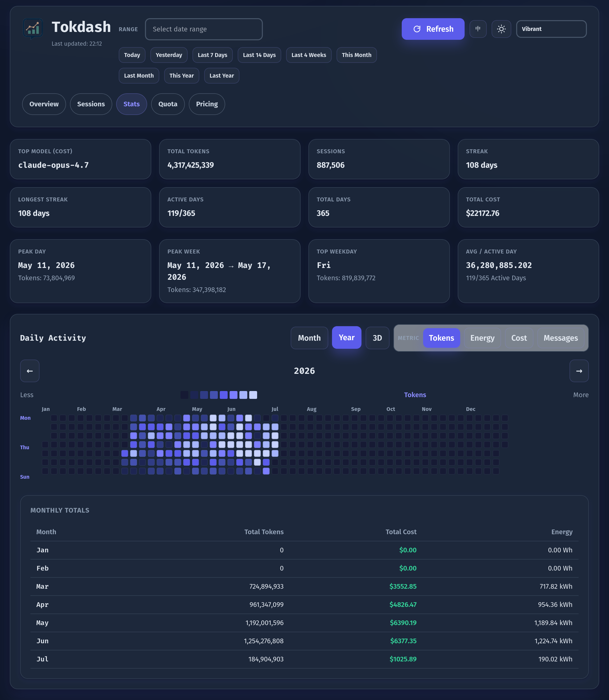Viewport: 609px width, 700px height.
Task: Open the Stats tab
Action: coord(132,104)
